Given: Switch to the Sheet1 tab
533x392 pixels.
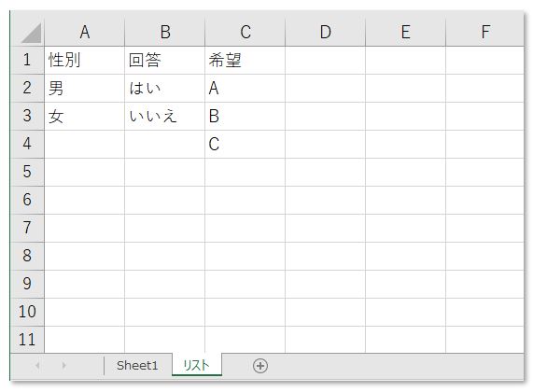Looking at the screenshot, I should coord(137,366).
